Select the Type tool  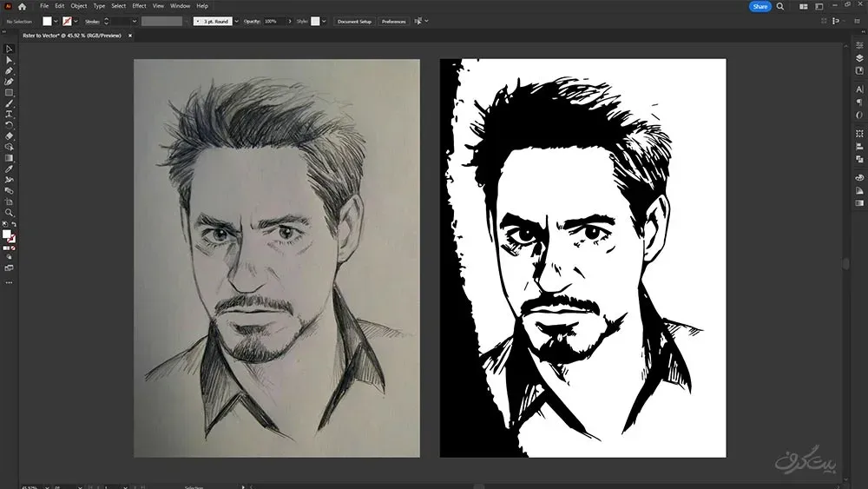[9, 114]
